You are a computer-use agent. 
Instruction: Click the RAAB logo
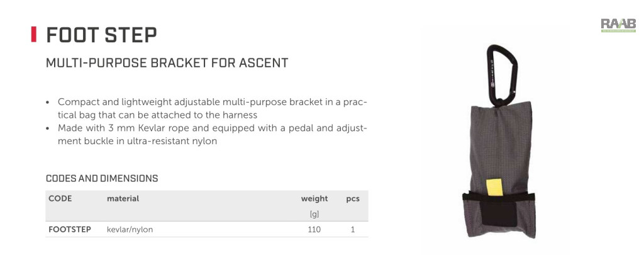click(x=618, y=25)
